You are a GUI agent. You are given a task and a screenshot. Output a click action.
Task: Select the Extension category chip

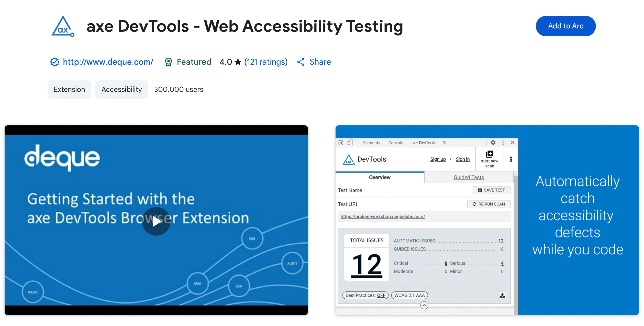69,89
